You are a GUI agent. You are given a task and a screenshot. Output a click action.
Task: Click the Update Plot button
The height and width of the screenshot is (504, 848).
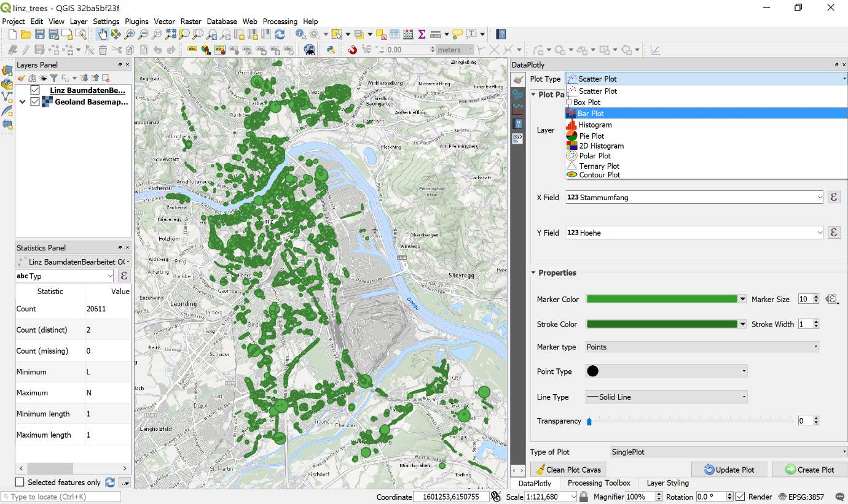click(x=729, y=469)
